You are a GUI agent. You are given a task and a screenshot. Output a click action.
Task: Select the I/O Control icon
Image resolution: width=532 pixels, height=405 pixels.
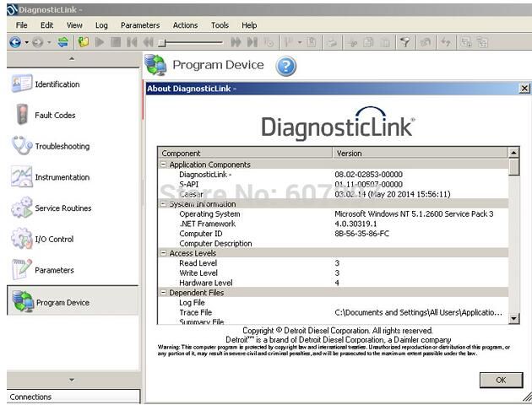(22, 239)
